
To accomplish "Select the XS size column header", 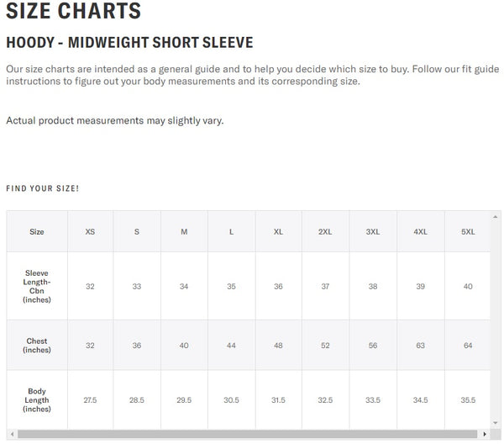I will point(90,231).
